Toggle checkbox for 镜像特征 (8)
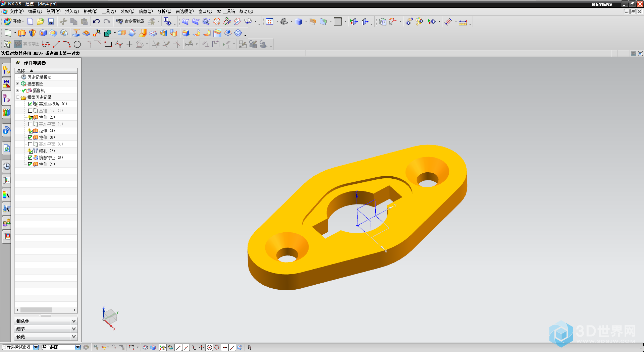The image size is (644, 352). tap(30, 158)
